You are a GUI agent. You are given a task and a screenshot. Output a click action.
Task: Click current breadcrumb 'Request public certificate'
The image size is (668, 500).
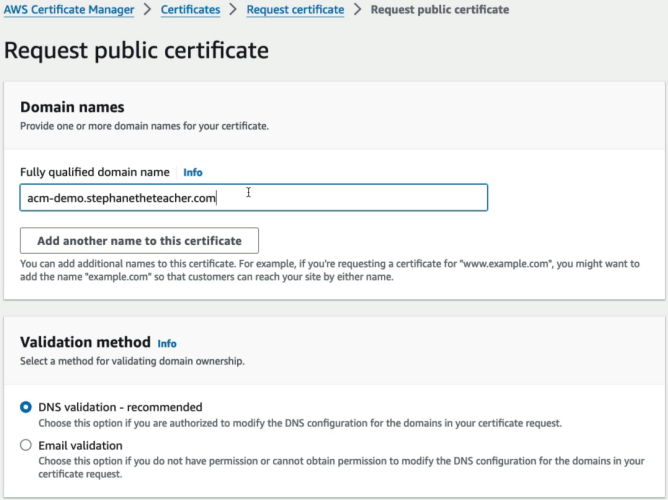coord(440,9)
